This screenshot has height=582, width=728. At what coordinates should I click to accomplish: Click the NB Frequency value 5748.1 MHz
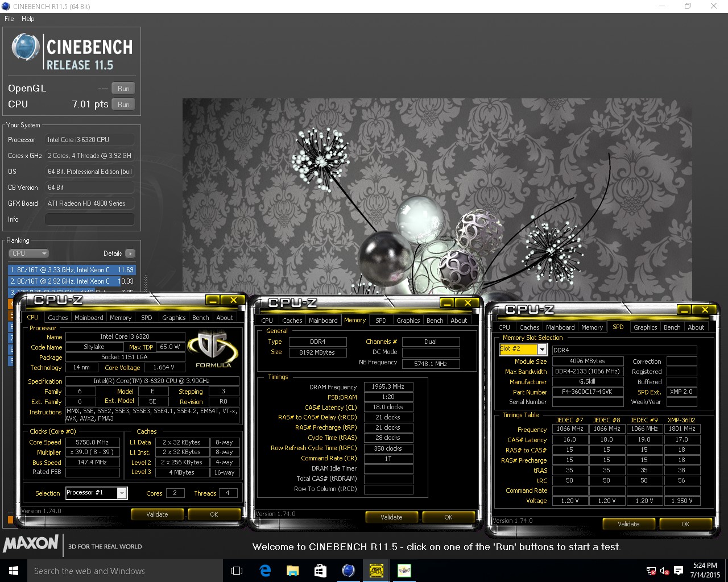[x=431, y=364]
